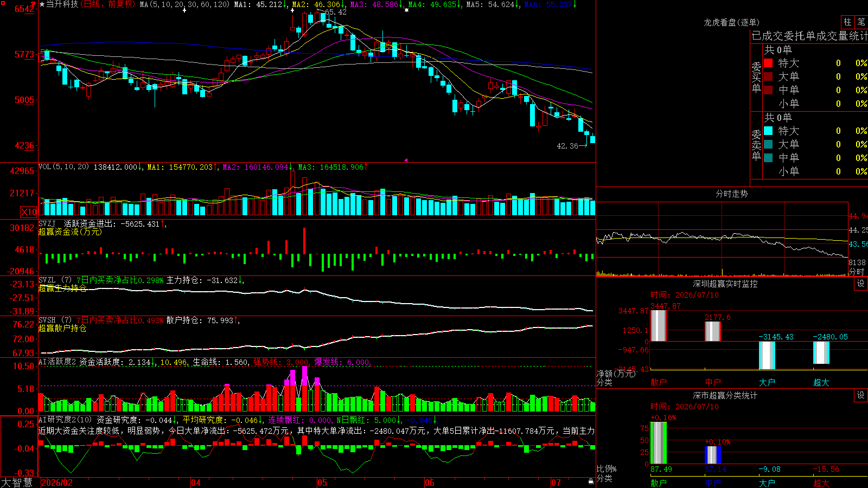Click the SVZJ 活跃资金进出 indicator label
This screenshot has height=488, width=868.
(x=76, y=223)
